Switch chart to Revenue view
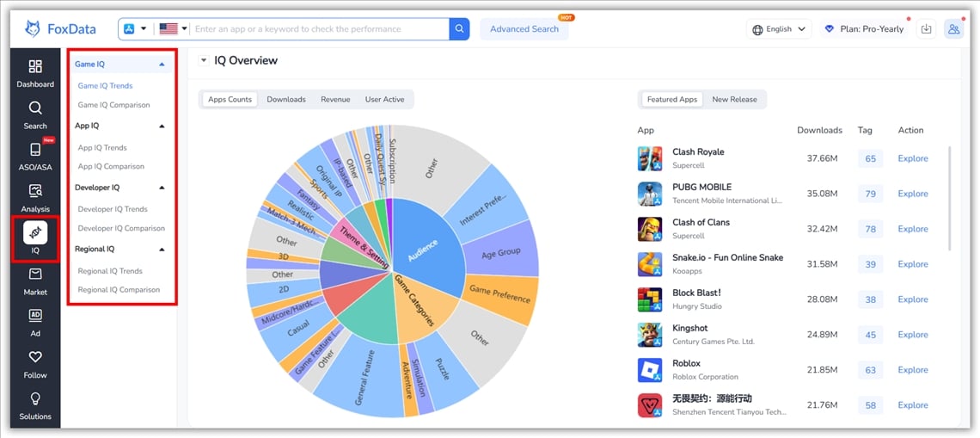Screen dimensions: 980x438 [335, 100]
